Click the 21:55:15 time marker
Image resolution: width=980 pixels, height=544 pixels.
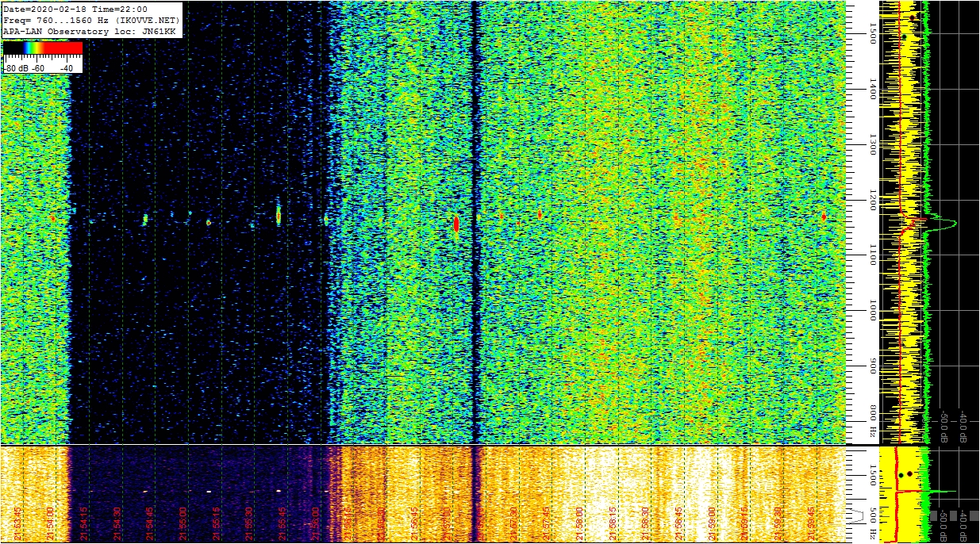coord(217,523)
